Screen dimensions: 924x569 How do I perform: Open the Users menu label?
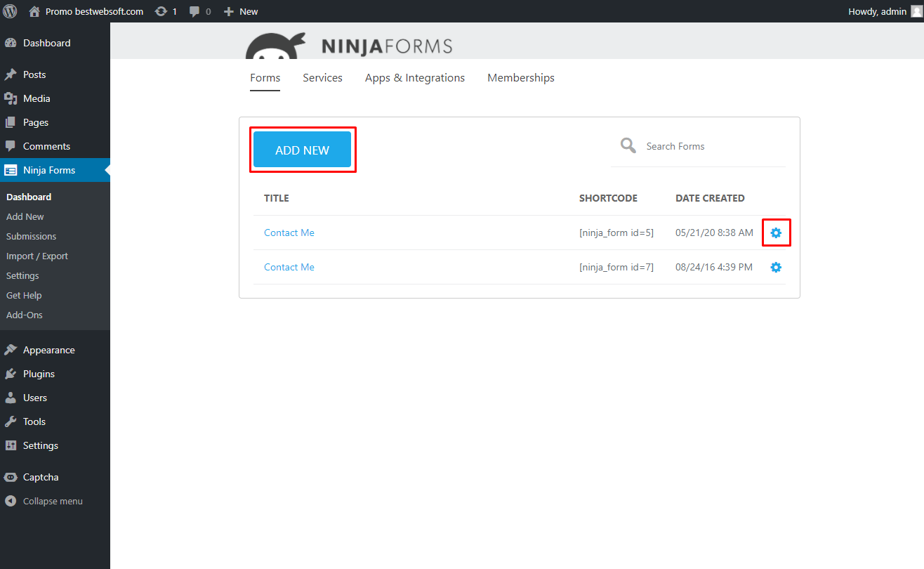pyautogui.click(x=35, y=398)
